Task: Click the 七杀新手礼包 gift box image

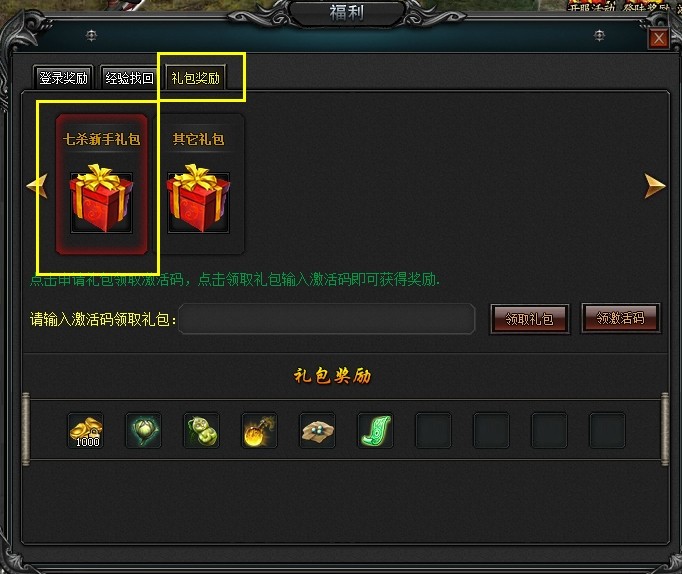Action: point(101,198)
